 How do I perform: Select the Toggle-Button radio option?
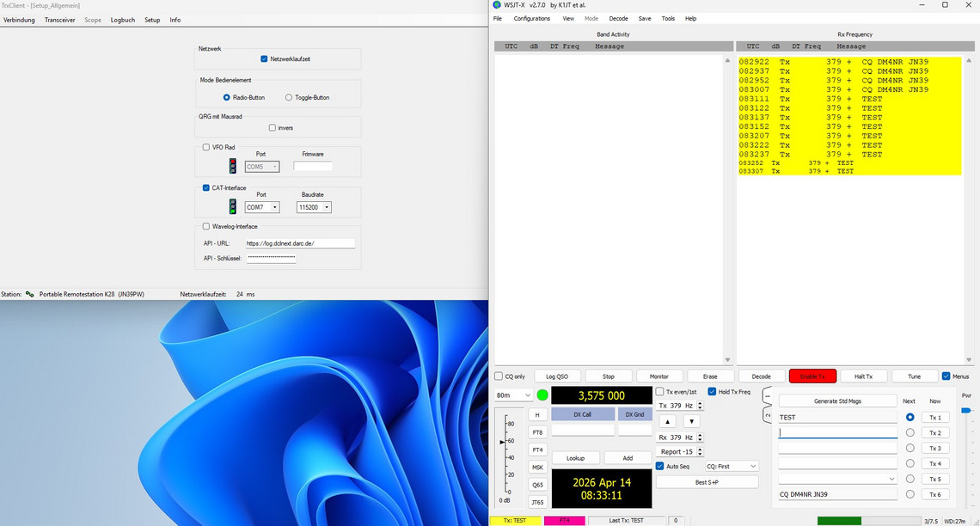[x=289, y=98]
